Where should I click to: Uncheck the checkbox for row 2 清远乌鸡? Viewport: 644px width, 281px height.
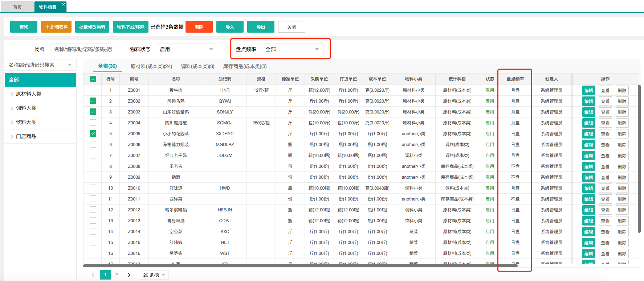tap(93, 101)
